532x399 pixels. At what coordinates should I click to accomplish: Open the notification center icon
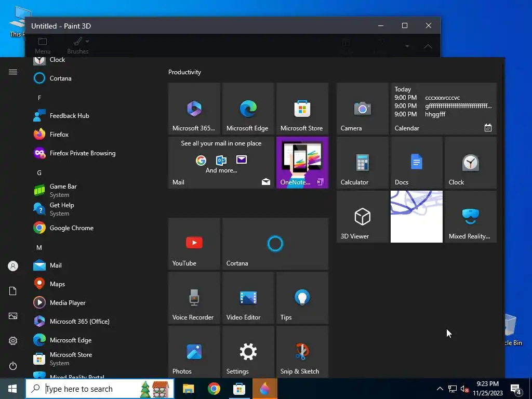(516, 389)
